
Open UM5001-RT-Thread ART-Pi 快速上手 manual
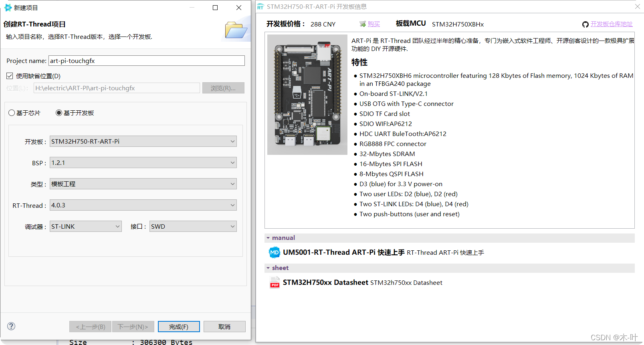coord(343,252)
